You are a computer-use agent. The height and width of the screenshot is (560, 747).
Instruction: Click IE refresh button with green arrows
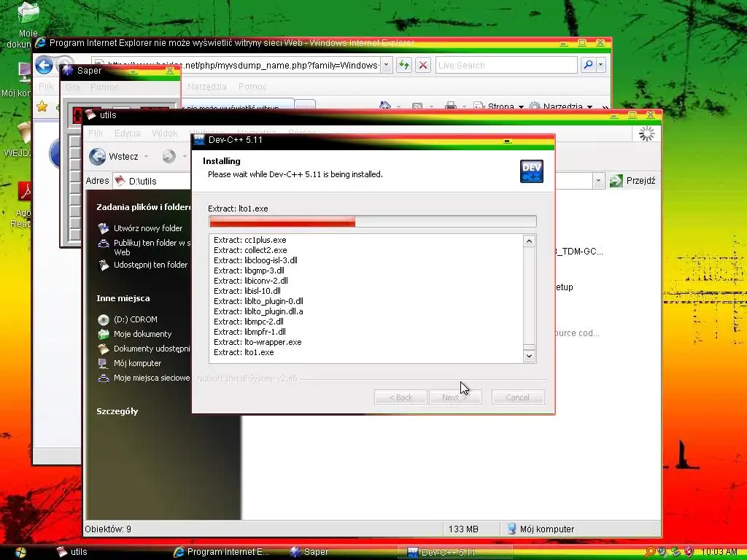click(x=404, y=65)
